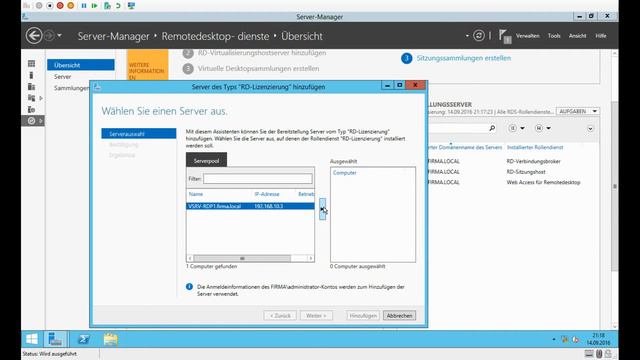The height and width of the screenshot is (360, 640).
Task: Click RD-Virtualisierungshostserver hinzufügen link
Action: tap(262, 53)
